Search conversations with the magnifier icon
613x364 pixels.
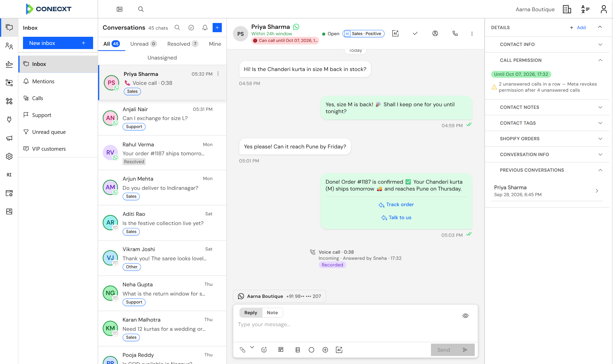click(177, 28)
